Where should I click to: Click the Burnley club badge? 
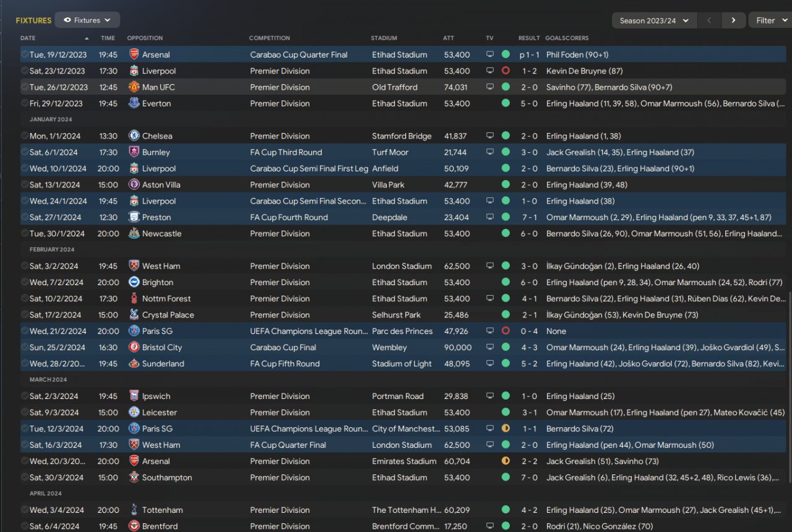(x=134, y=152)
